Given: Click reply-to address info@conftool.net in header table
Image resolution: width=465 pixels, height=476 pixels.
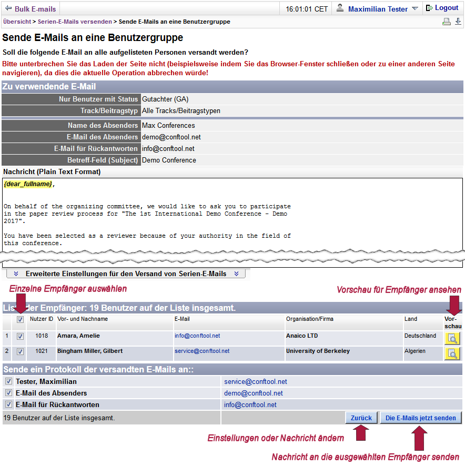Looking at the screenshot, I should click(x=168, y=148).
